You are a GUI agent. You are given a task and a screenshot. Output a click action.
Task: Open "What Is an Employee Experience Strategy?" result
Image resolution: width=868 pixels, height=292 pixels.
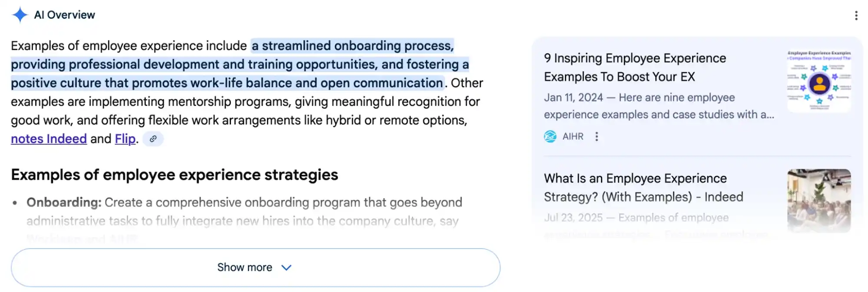click(x=643, y=188)
